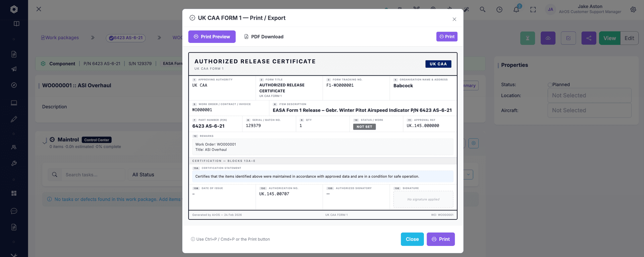Open the users icon in left sidebar
The image size is (644, 257).
(14, 147)
